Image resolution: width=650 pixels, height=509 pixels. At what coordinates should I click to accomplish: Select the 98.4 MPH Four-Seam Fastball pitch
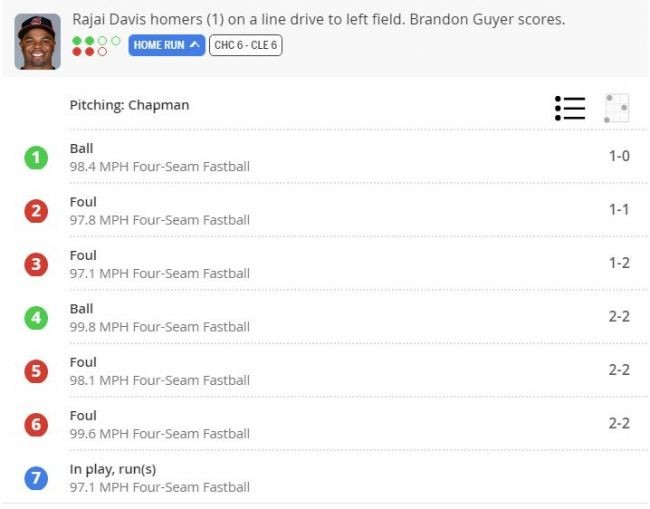(160, 166)
